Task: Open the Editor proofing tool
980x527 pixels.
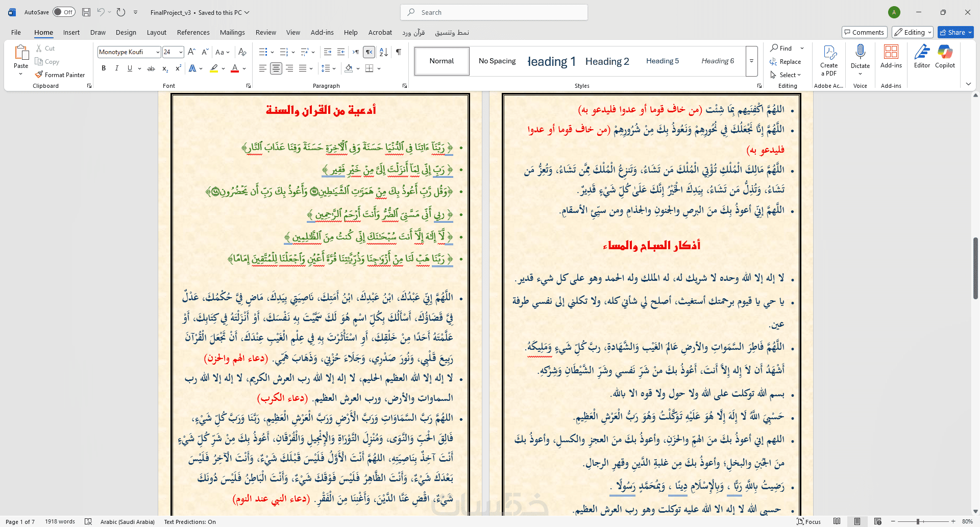Action: click(922, 52)
